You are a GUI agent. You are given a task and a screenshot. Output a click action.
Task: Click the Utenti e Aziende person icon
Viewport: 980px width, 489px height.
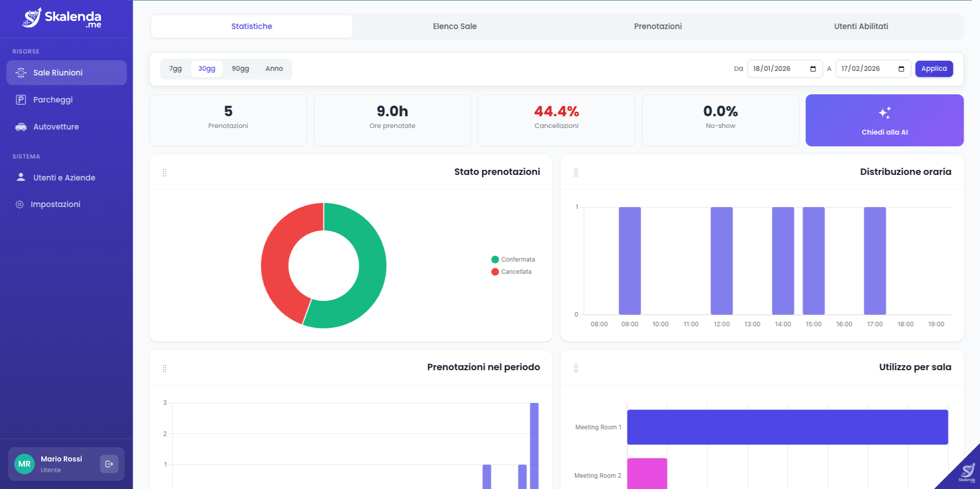pyautogui.click(x=21, y=177)
